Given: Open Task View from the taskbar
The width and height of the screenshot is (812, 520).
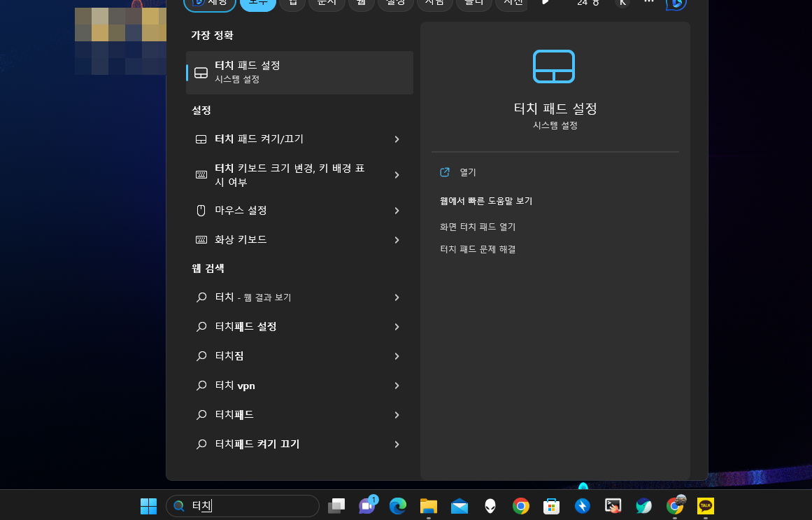Looking at the screenshot, I should tap(336, 506).
